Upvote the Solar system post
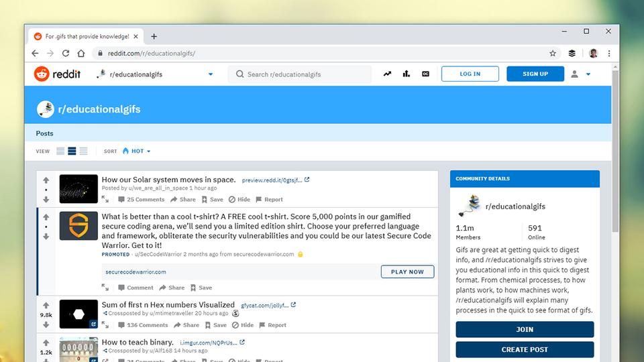 point(46,180)
